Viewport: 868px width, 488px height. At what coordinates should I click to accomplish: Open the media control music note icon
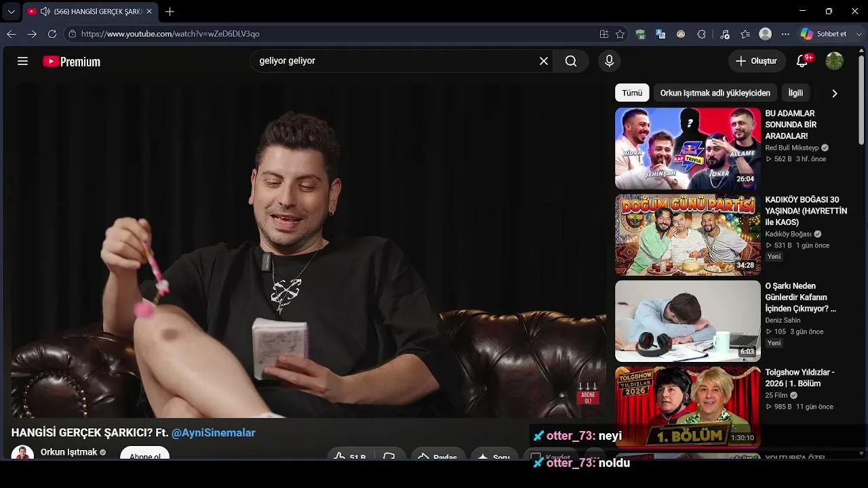tap(725, 34)
